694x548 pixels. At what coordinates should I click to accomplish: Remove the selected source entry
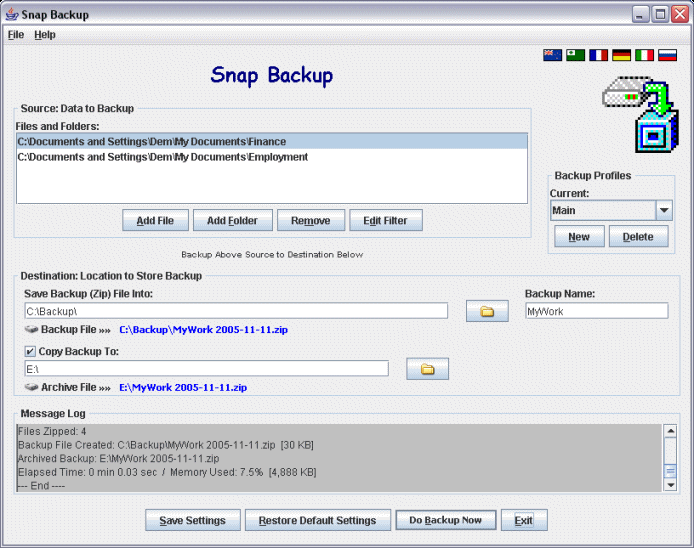[311, 220]
